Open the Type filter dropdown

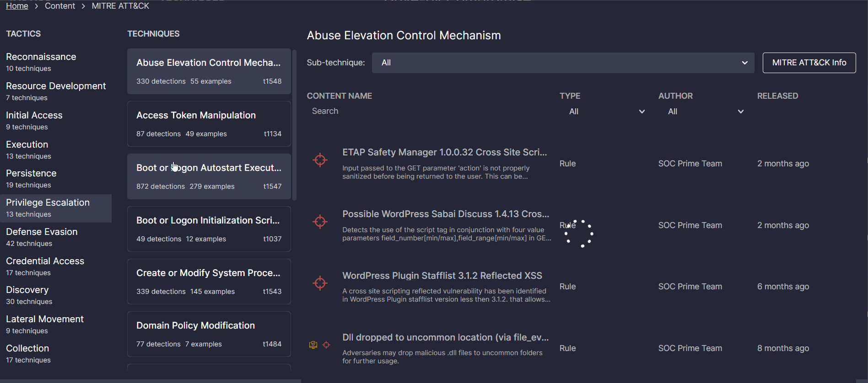tap(606, 112)
